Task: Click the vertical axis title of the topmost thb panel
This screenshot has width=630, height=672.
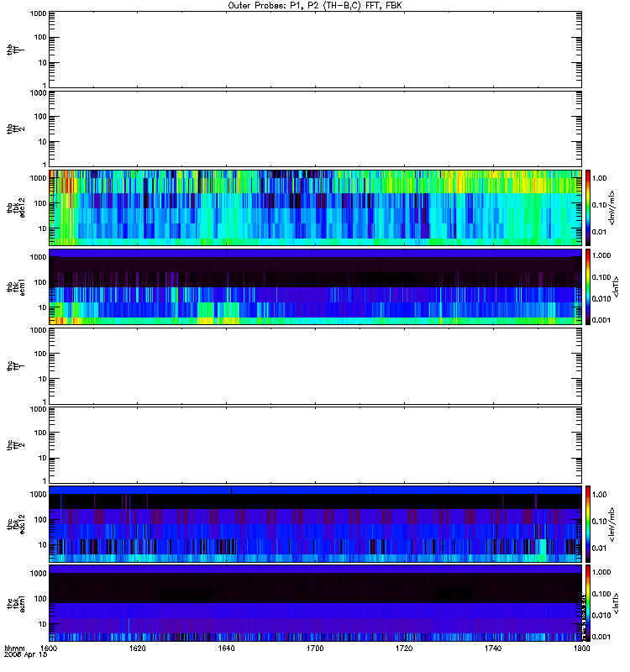Action: 16,50
